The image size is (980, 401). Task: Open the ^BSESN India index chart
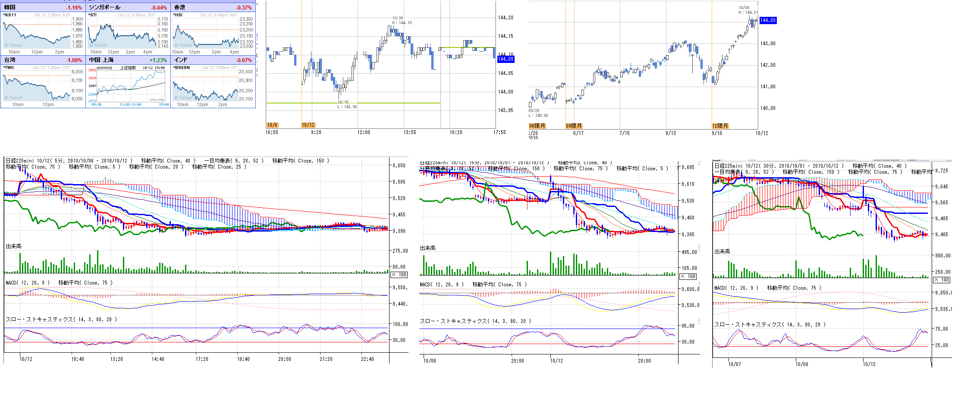click(205, 86)
